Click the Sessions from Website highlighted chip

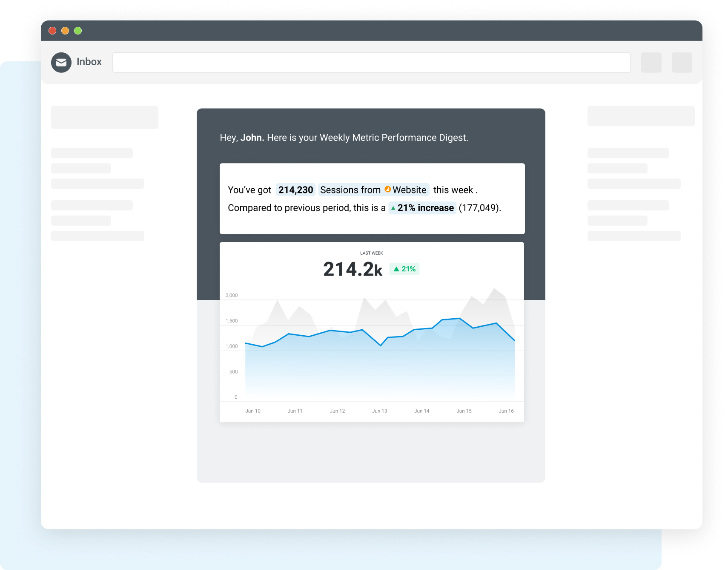click(x=373, y=190)
